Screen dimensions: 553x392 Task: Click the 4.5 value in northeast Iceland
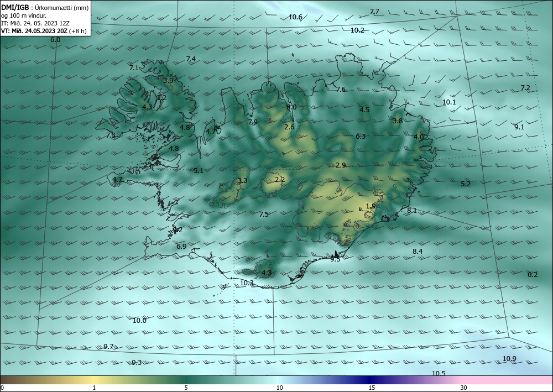pos(364,110)
